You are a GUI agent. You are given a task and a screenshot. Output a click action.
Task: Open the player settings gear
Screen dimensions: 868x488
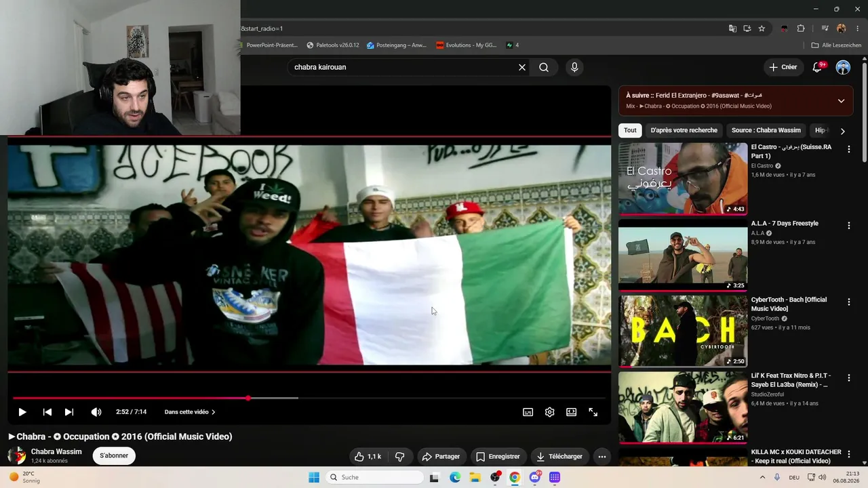point(549,412)
